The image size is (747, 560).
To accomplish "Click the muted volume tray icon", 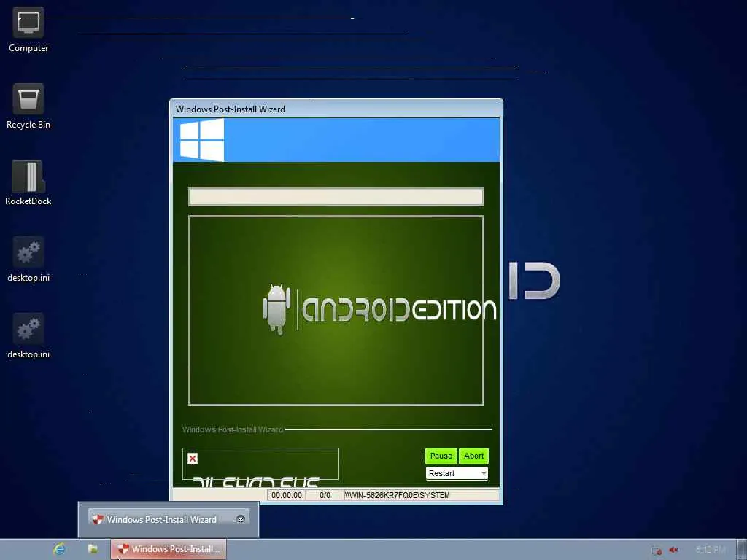I will (673, 550).
